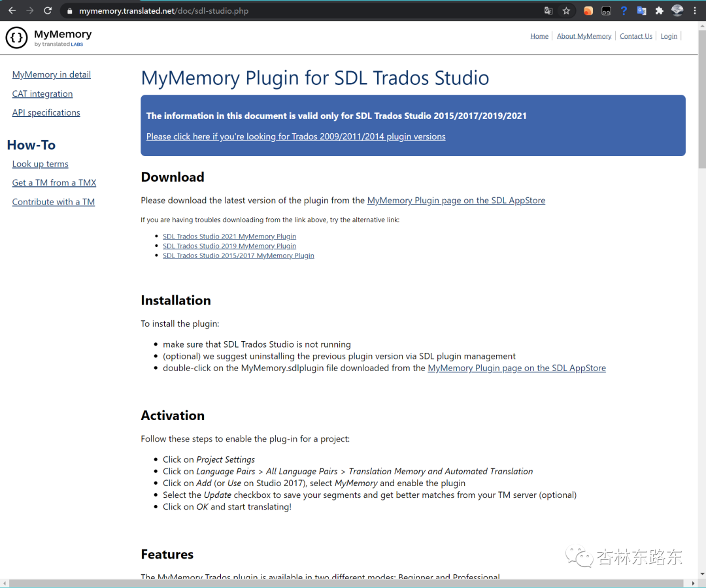Open the Google Translate extension icon
706x588 pixels.
pos(642,11)
